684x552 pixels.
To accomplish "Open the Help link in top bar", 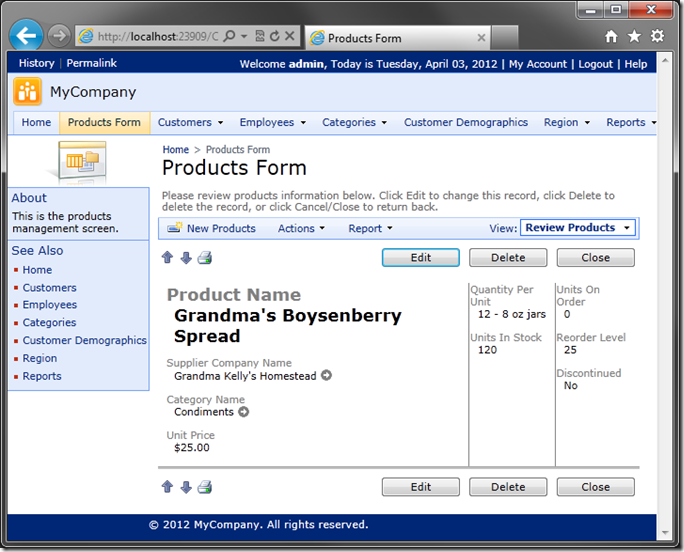I will 636,64.
